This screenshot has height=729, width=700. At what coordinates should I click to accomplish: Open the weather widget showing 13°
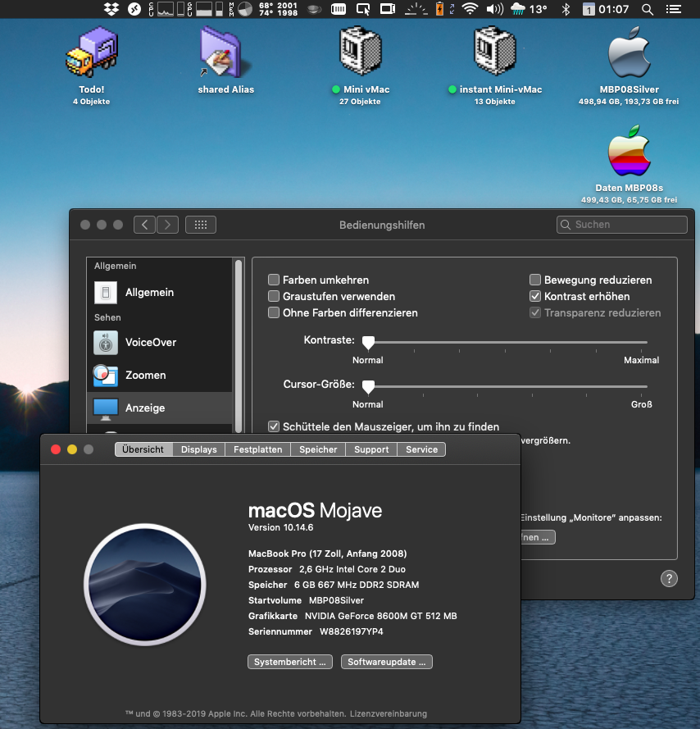click(x=529, y=9)
